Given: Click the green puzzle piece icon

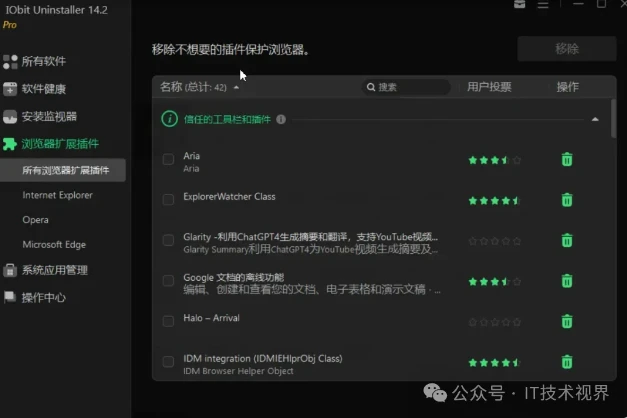Looking at the screenshot, I should 10,144.
